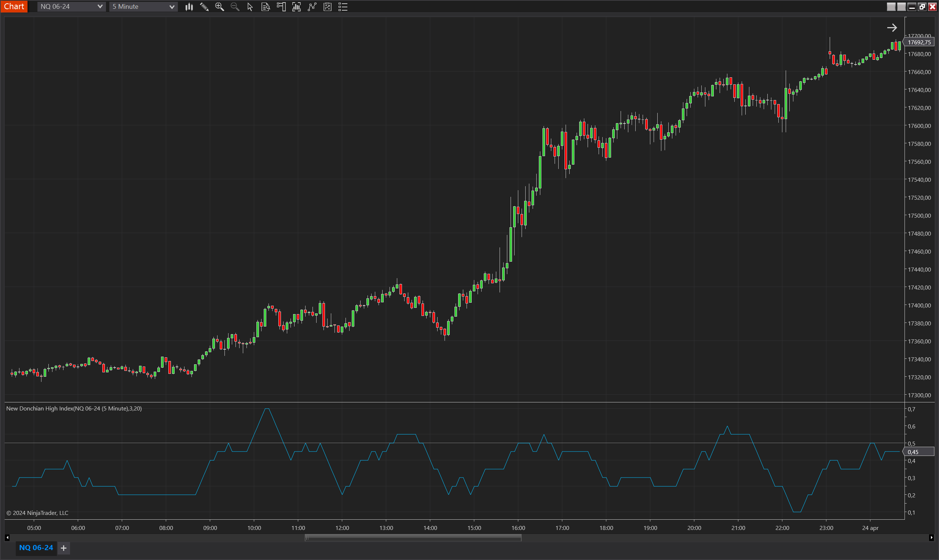Click the Zoom Out magnifier icon
Screen dimensions: 939x560
tap(235, 7)
